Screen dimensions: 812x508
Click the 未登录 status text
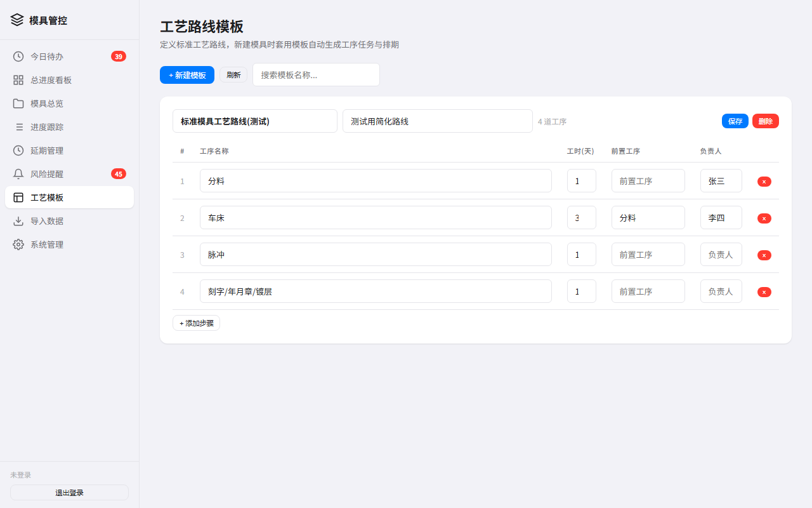(x=21, y=475)
